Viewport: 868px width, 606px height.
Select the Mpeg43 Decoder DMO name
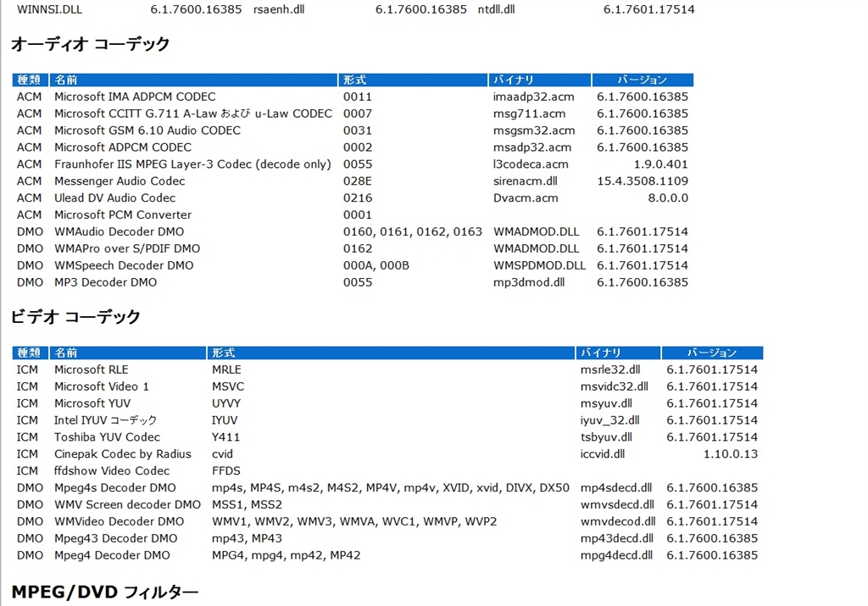[115, 538]
